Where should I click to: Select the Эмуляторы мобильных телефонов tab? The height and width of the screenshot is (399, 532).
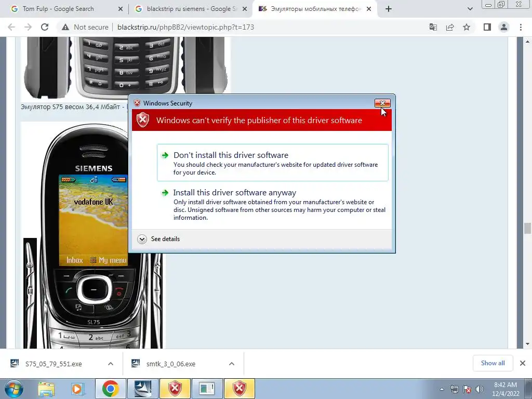pos(315,9)
